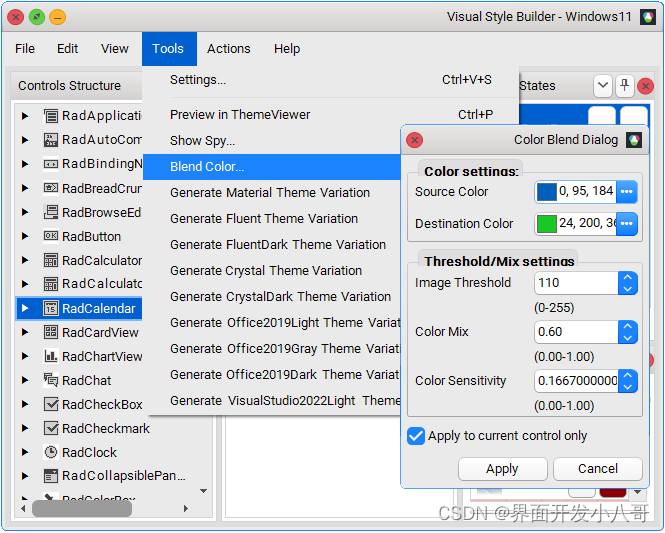Click the RadCalculator icon in tree
Screen dimensions: 665x533
click(51, 260)
